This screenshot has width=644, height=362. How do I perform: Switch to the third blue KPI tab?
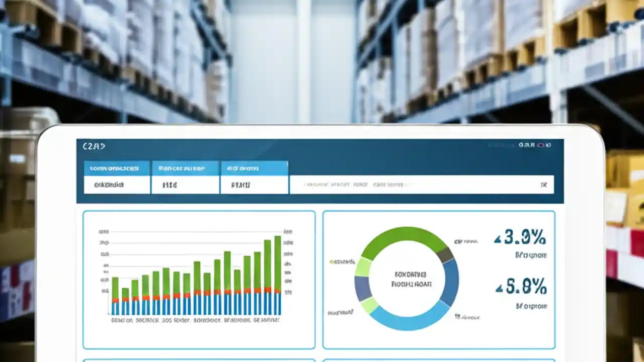[x=254, y=168]
